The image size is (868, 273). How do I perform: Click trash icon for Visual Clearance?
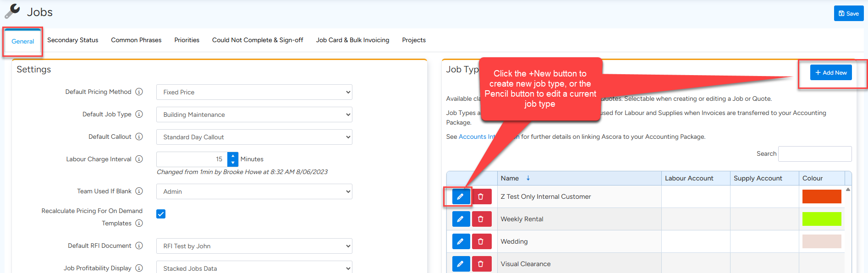481,264
